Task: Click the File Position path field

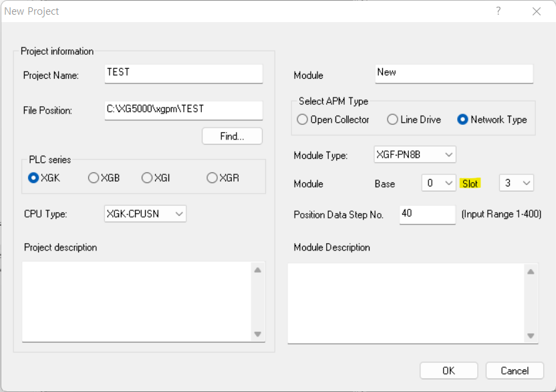Action: point(183,110)
